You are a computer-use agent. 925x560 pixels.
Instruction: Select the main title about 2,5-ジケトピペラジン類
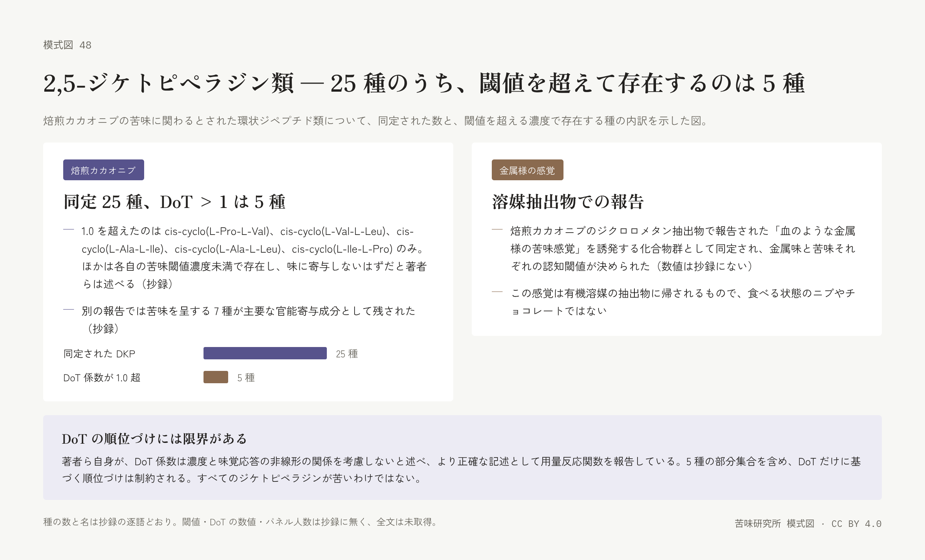click(424, 83)
